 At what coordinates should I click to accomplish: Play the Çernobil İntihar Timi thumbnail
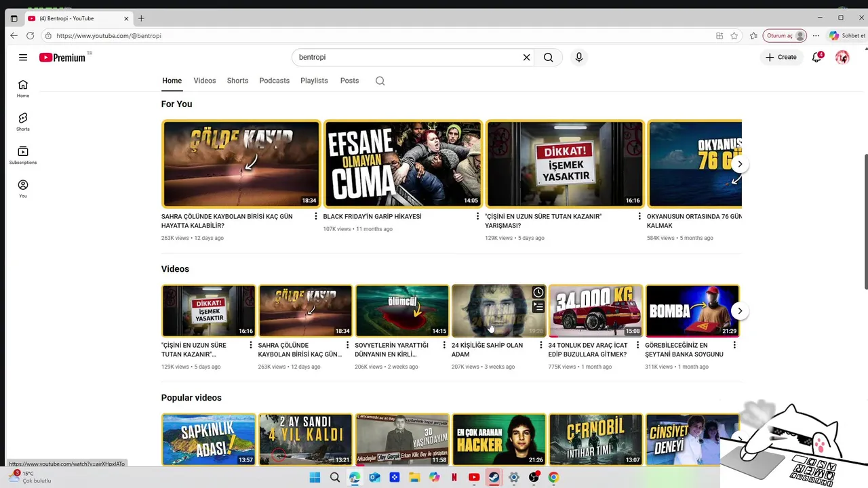(x=595, y=439)
